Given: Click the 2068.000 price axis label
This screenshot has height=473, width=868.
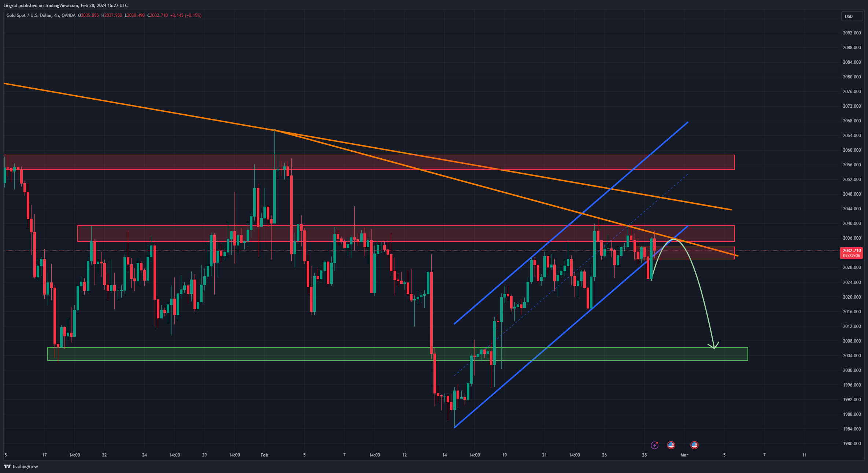Looking at the screenshot, I should [852, 121].
